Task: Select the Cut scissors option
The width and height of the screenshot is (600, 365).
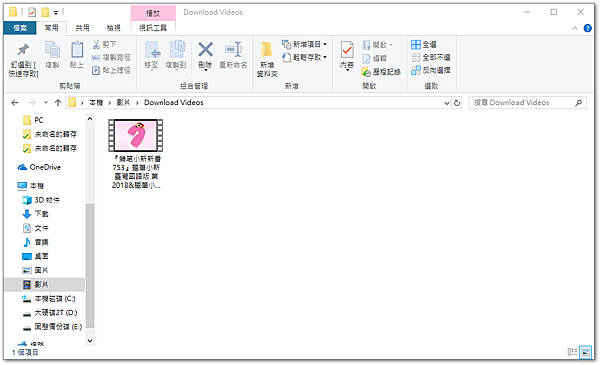Action: [105, 44]
